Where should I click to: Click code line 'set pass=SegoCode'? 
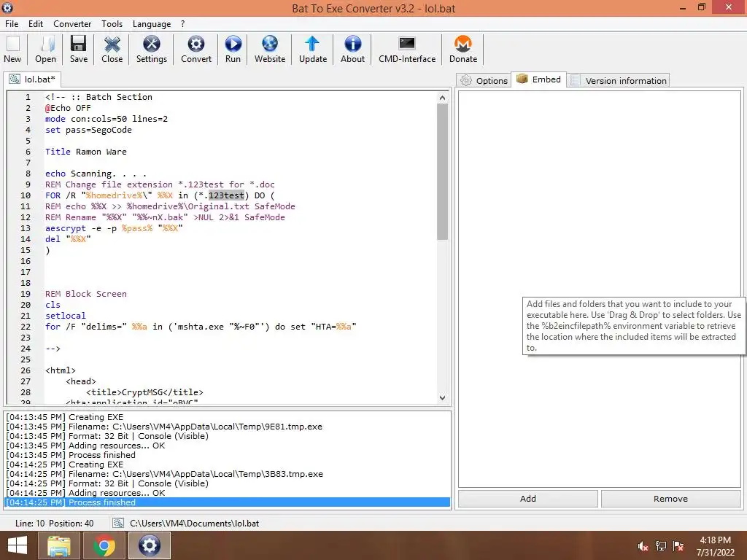88,130
